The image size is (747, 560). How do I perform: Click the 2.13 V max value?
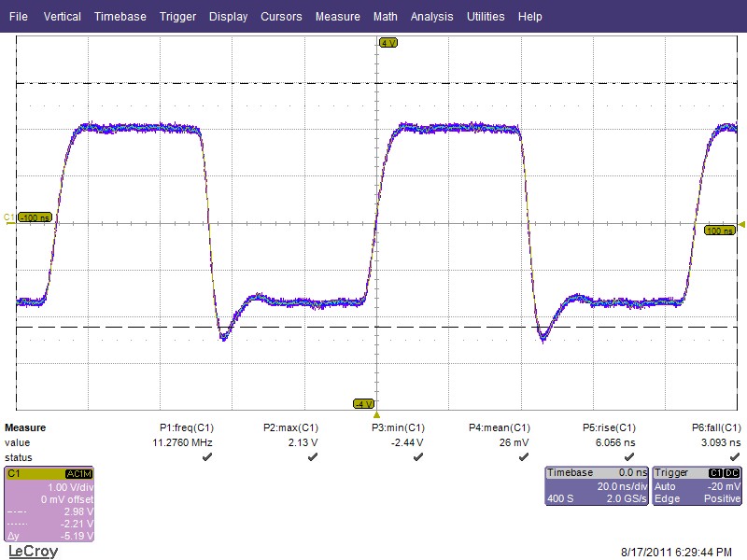click(303, 442)
